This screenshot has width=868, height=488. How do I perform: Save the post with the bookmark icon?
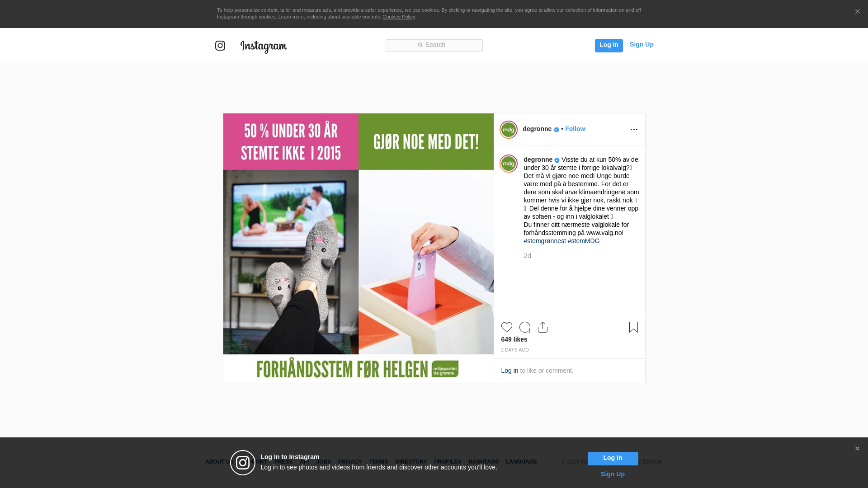coord(633,327)
